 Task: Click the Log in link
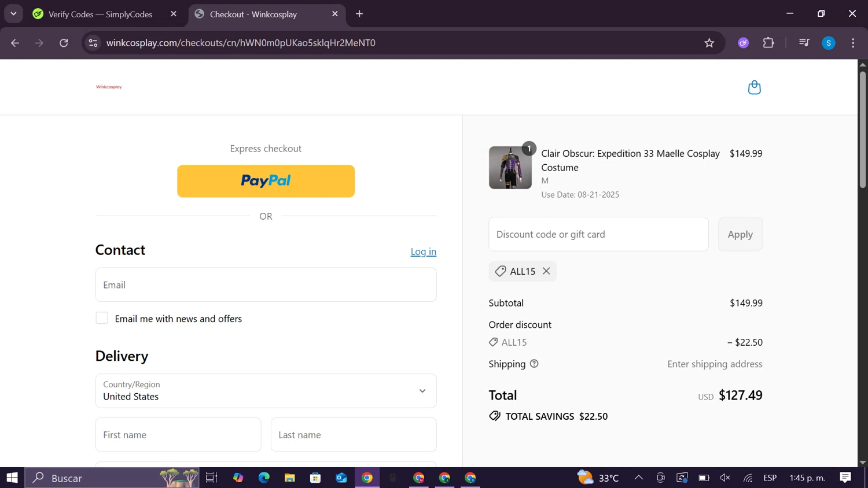tap(423, 252)
